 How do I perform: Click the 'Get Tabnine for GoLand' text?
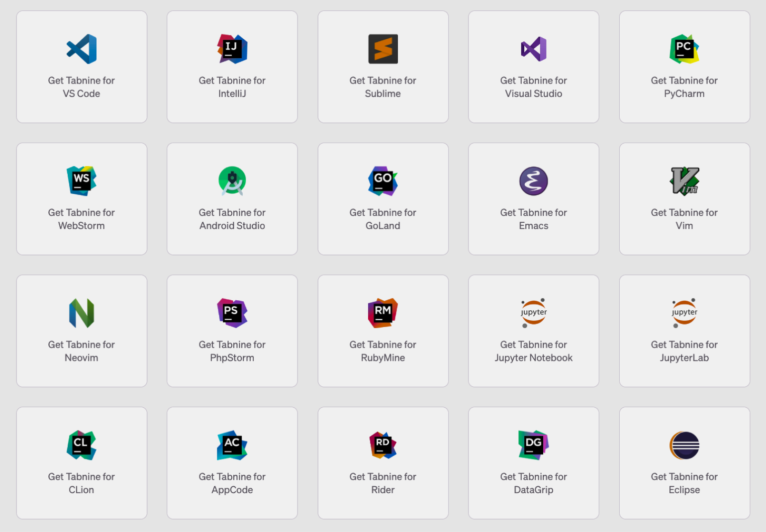pos(383,219)
